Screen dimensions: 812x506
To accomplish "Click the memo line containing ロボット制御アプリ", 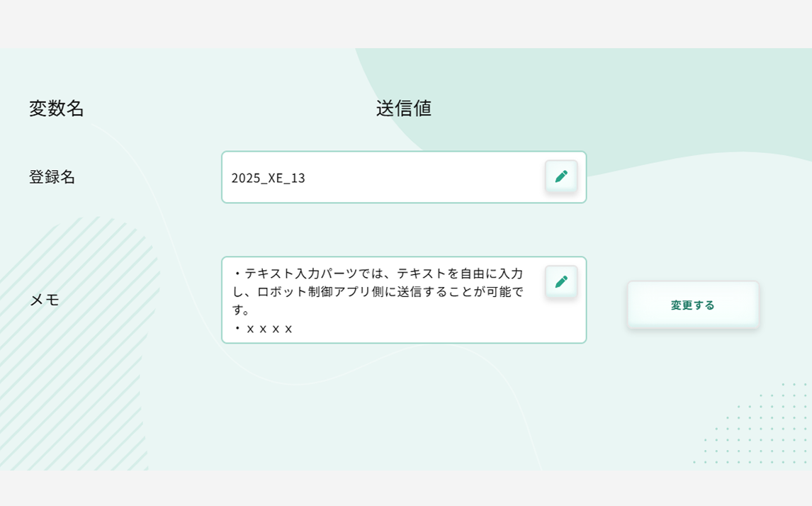I will [x=378, y=291].
